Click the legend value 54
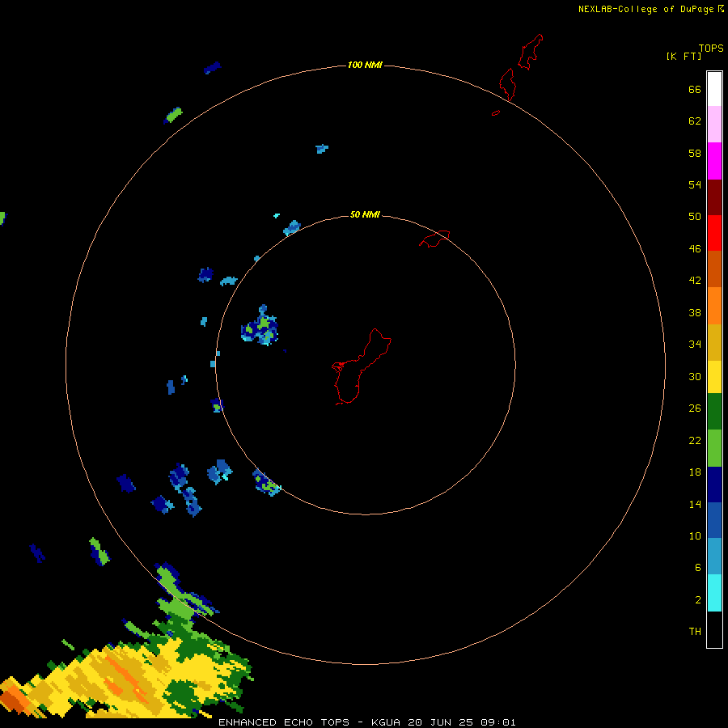Viewport: 728px width, 728px height. (x=695, y=184)
